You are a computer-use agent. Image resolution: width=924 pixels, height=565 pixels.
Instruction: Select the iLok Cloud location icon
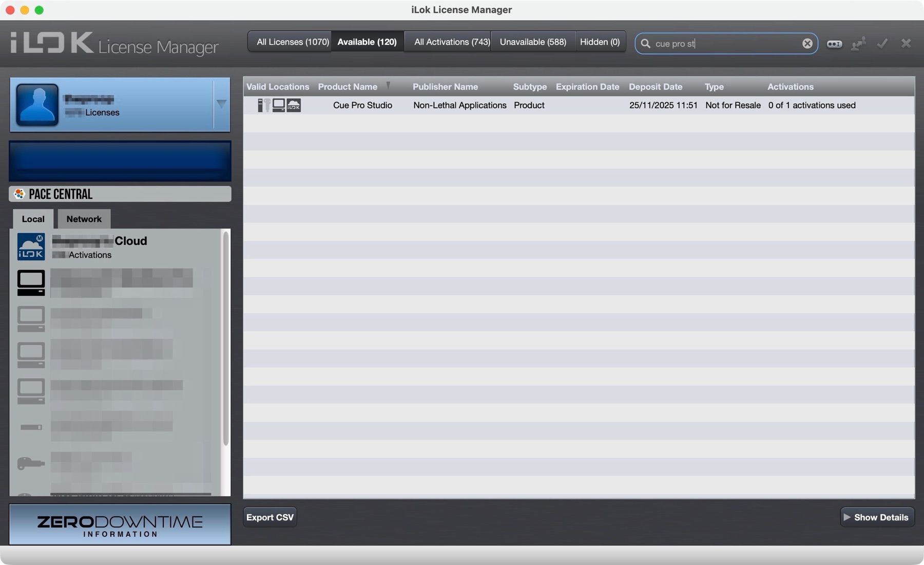click(x=31, y=247)
